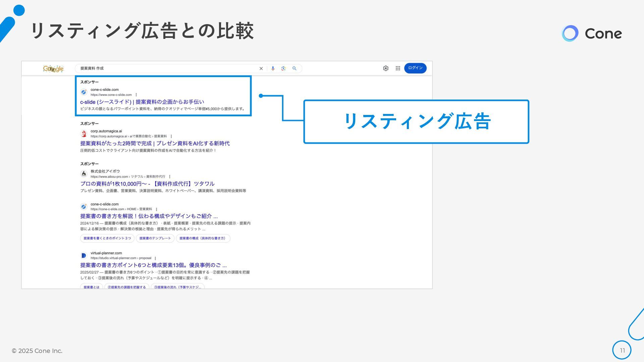Click the ログイン button
Image resolution: width=644 pixels, height=362 pixels.
pyautogui.click(x=415, y=68)
